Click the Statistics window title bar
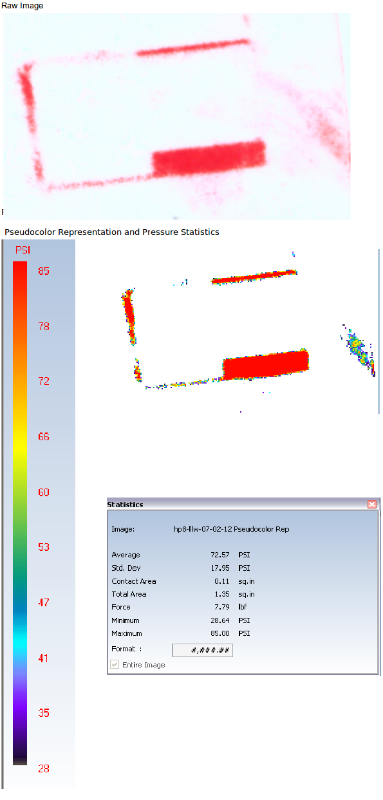The image size is (383, 800). click(x=243, y=504)
